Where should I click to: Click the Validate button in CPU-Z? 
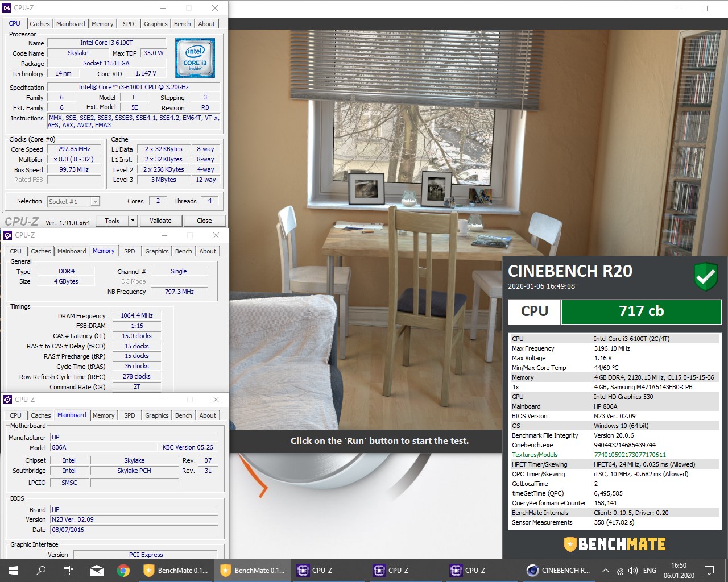click(x=160, y=221)
